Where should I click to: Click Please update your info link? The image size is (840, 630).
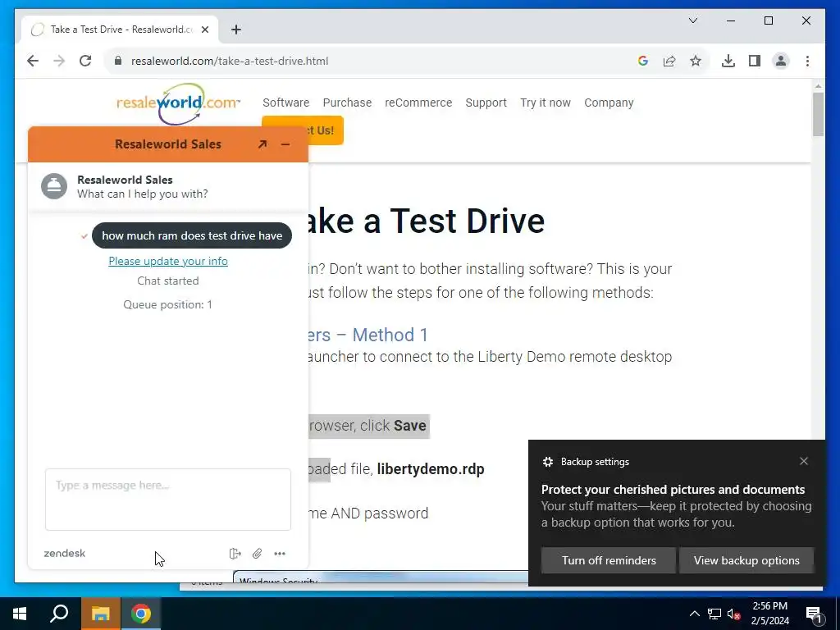[x=168, y=261]
